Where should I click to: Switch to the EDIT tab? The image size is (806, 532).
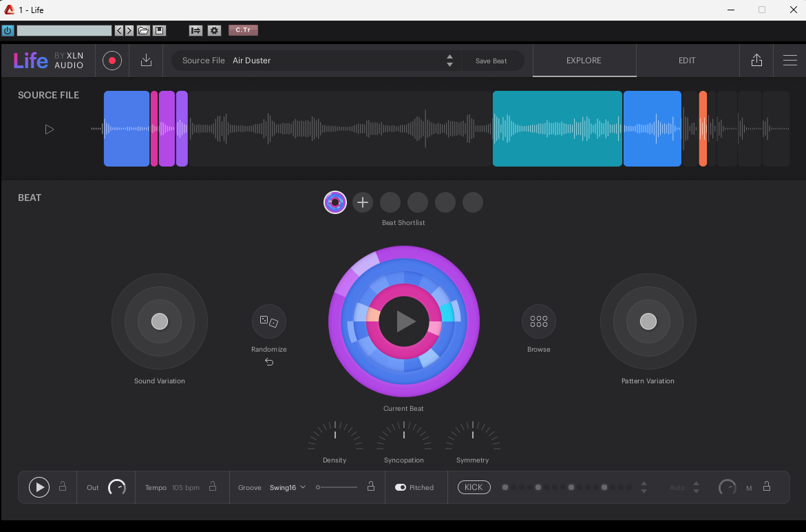click(687, 61)
